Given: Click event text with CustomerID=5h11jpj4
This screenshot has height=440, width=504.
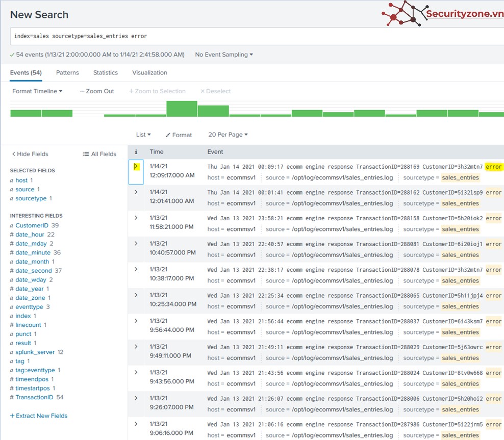Looking at the screenshot, I should click(345, 296).
